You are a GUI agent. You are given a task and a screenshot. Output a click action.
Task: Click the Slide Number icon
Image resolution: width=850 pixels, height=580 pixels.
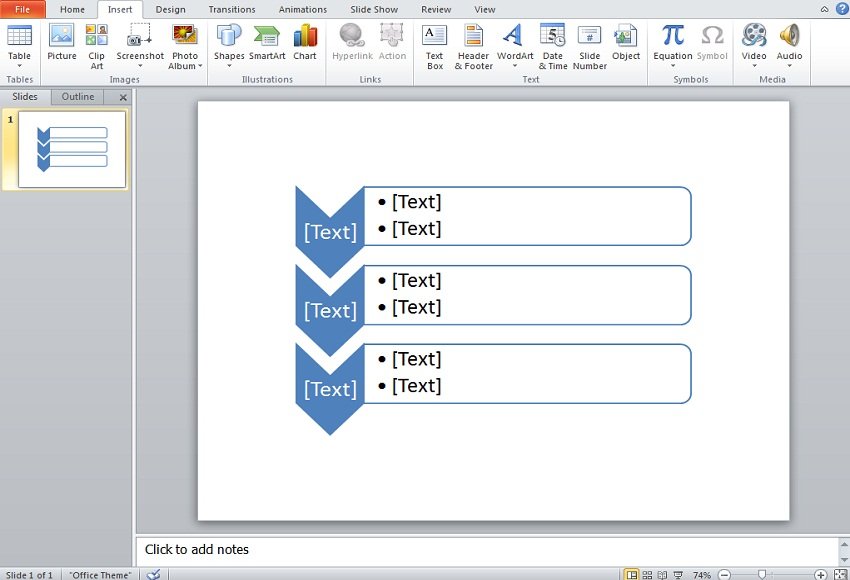590,46
